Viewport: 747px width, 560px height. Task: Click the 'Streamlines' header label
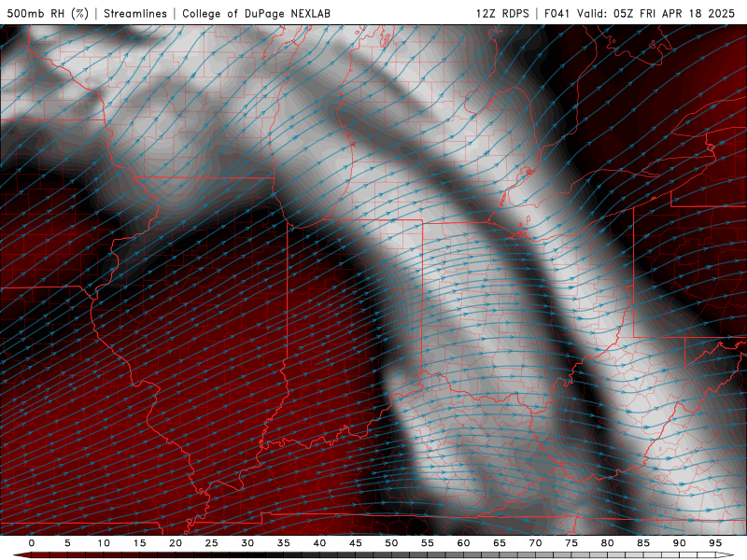point(135,13)
